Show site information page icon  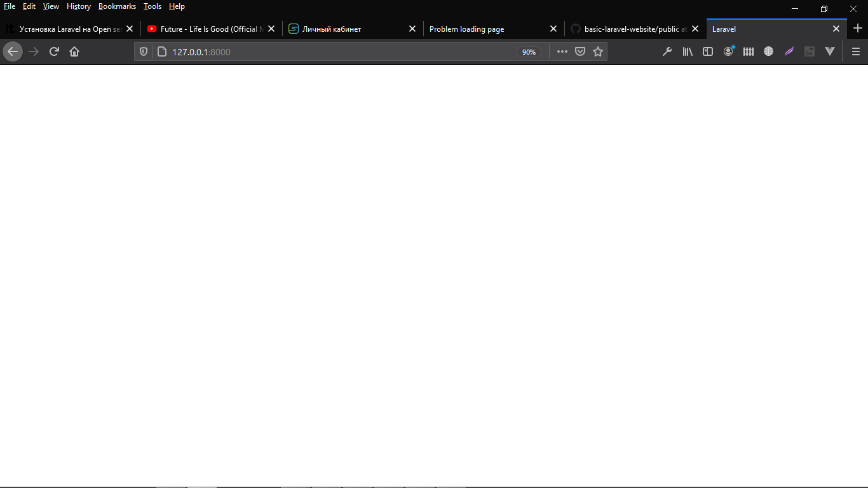point(161,51)
